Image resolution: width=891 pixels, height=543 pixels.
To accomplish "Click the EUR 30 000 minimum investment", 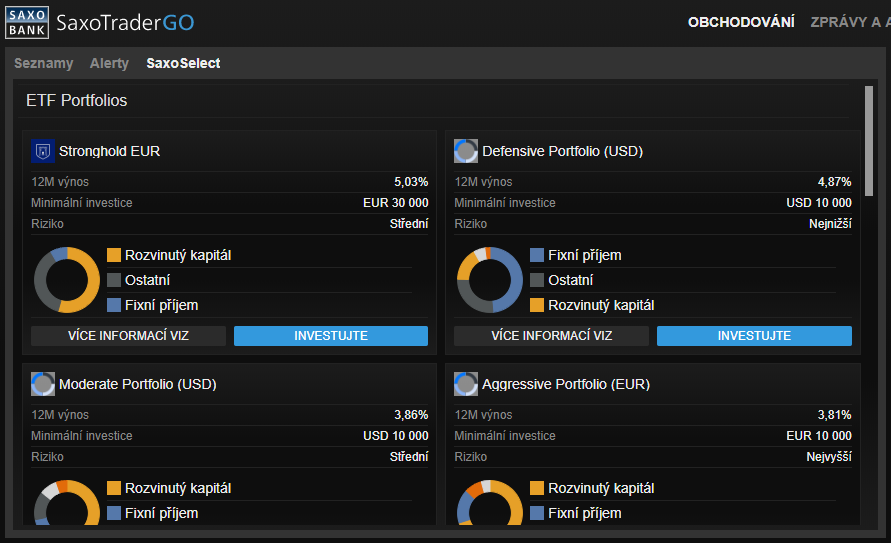I will click(x=395, y=203).
